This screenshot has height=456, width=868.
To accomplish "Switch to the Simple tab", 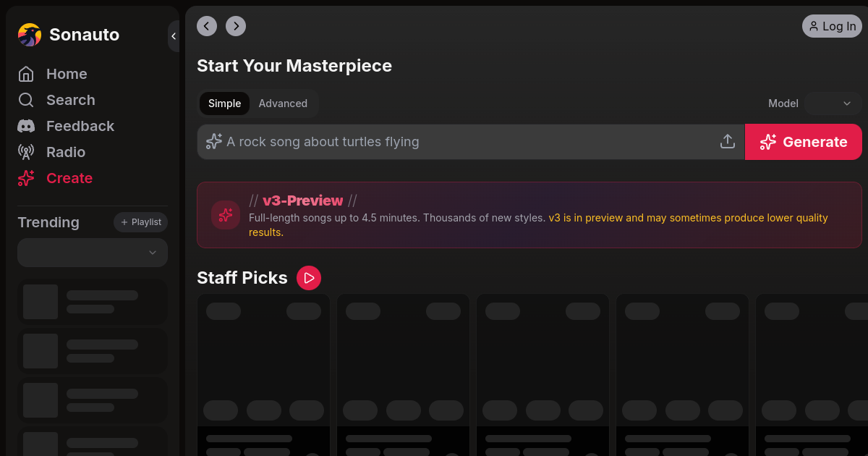I will (x=224, y=104).
